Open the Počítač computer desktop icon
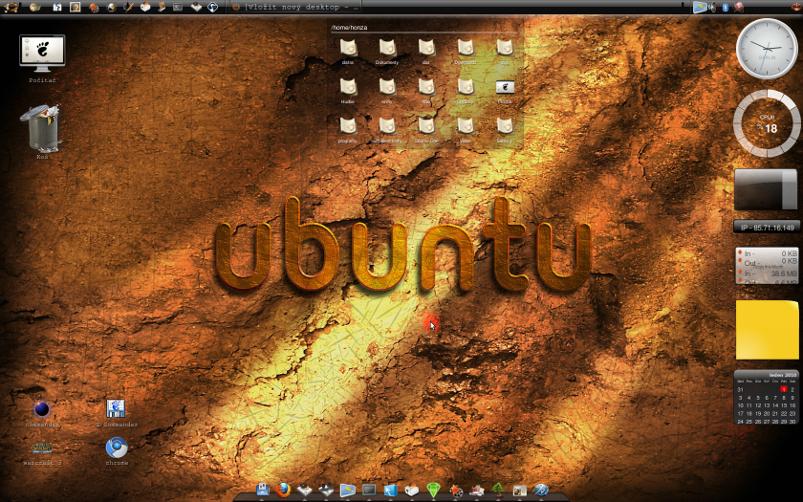The width and height of the screenshot is (803, 502). 42,53
